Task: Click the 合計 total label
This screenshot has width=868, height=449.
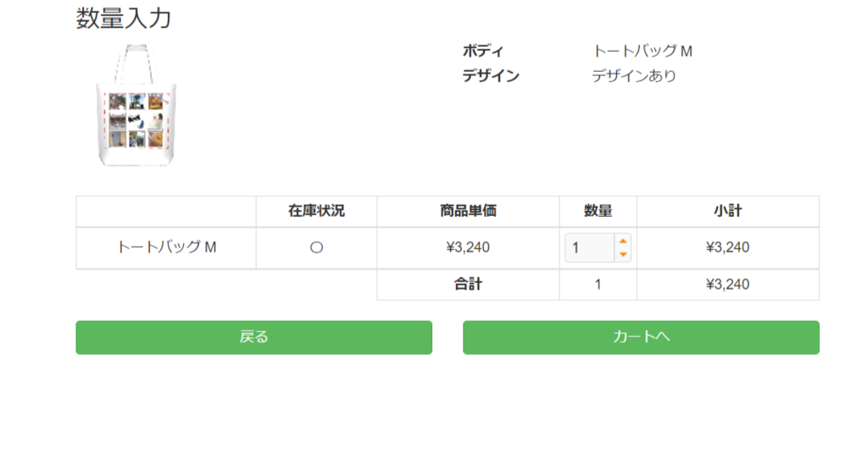Action: [468, 284]
